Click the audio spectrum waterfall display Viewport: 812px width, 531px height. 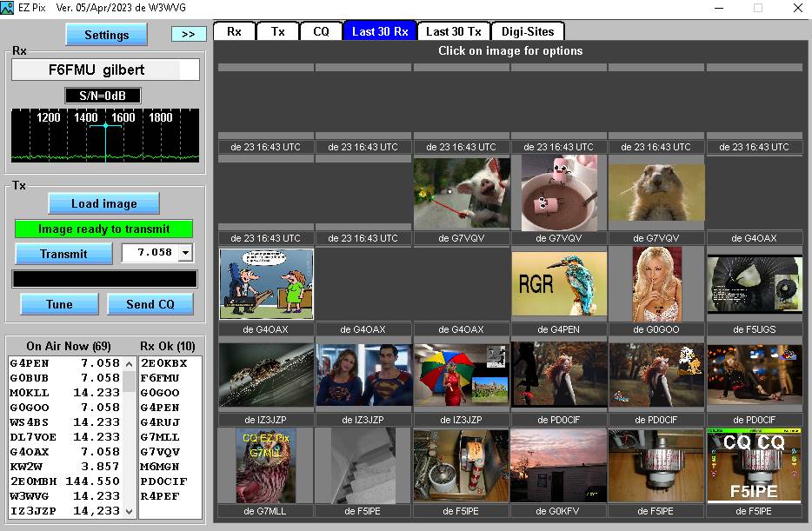tap(105, 135)
